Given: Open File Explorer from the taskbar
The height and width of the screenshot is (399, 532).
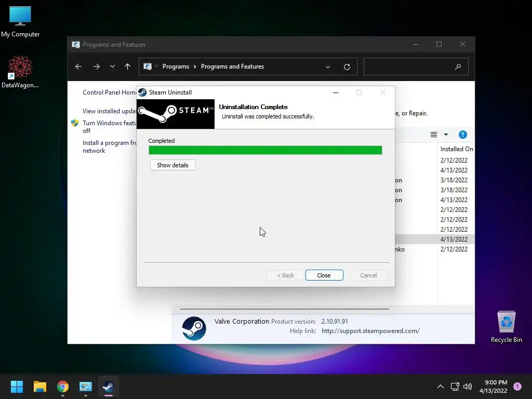Looking at the screenshot, I should coord(39,387).
